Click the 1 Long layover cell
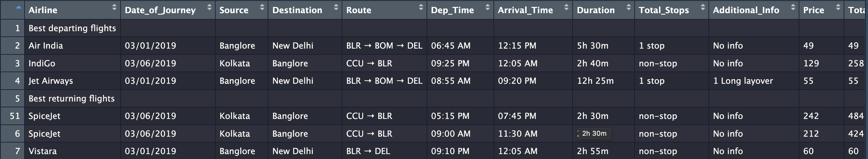Image resolution: width=868 pixels, height=159 pixels. [754, 81]
